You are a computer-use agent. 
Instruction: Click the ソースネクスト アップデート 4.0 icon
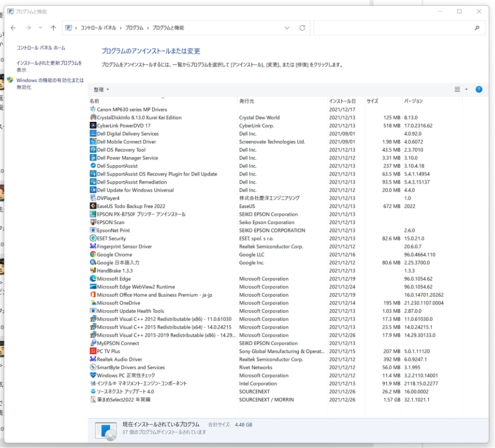(93, 391)
